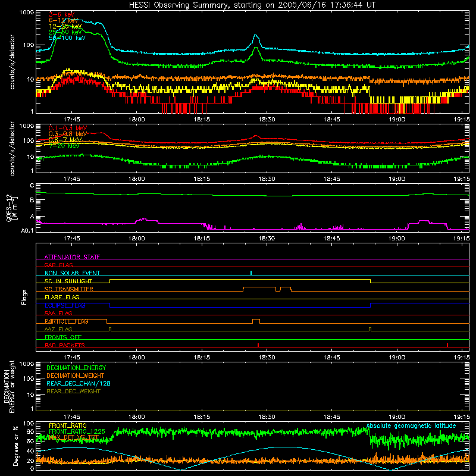Click the '18:45' tick under the decimation panel
This screenshot has width=476, height=476.
click(x=331, y=417)
